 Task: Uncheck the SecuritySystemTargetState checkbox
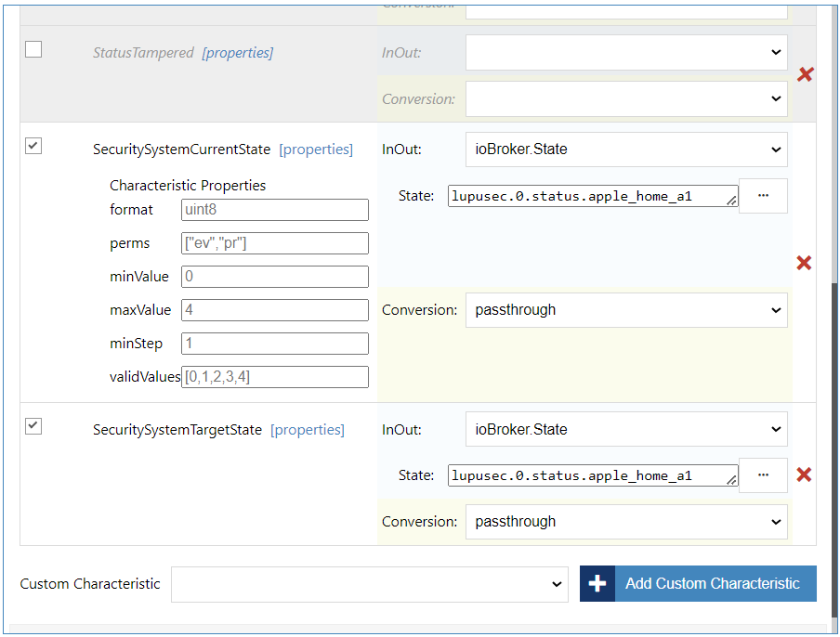(x=33, y=426)
